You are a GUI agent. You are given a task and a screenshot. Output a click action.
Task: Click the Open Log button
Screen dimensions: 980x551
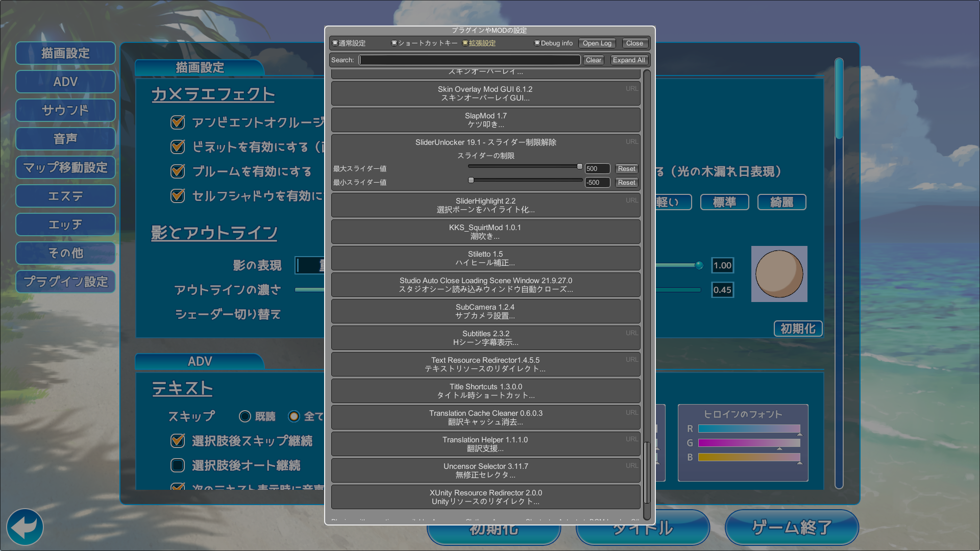[x=597, y=43]
